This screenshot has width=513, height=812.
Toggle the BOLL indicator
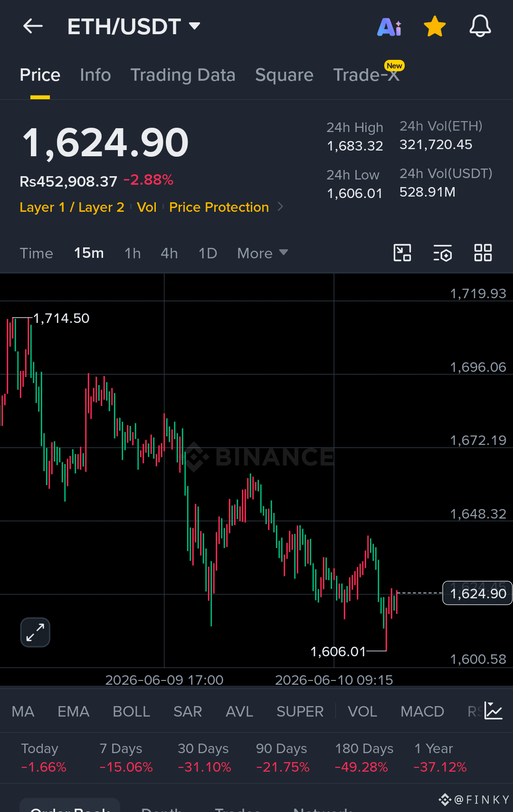coord(131,711)
